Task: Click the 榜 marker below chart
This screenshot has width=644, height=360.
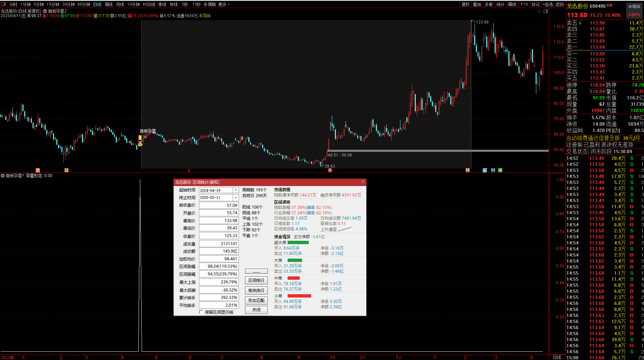Action: point(467,170)
